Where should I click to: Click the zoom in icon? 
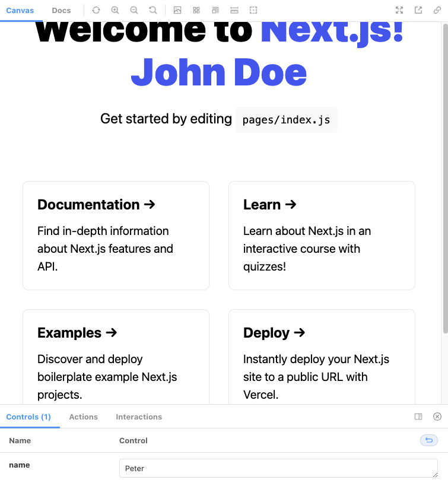pos(115,10)
